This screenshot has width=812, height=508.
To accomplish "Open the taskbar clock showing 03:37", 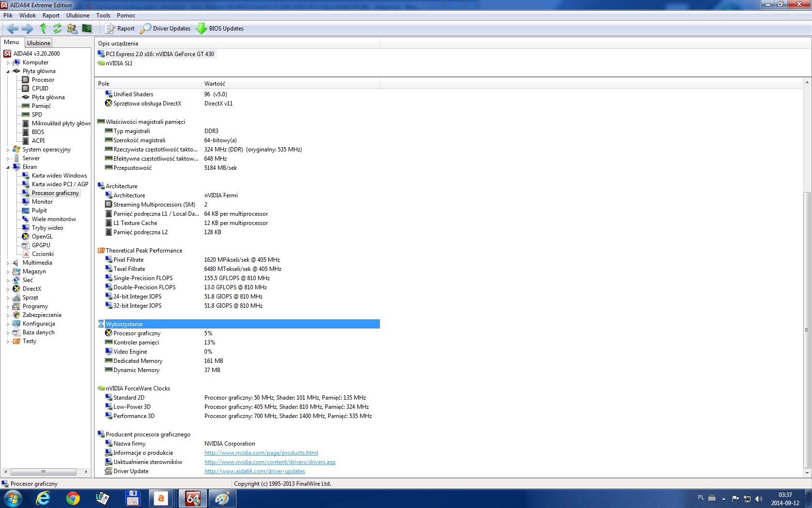I will pos(785,499).
